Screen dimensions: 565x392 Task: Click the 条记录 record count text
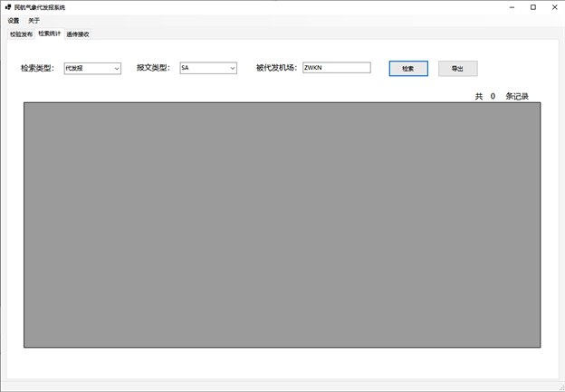(x=516, y=96)
